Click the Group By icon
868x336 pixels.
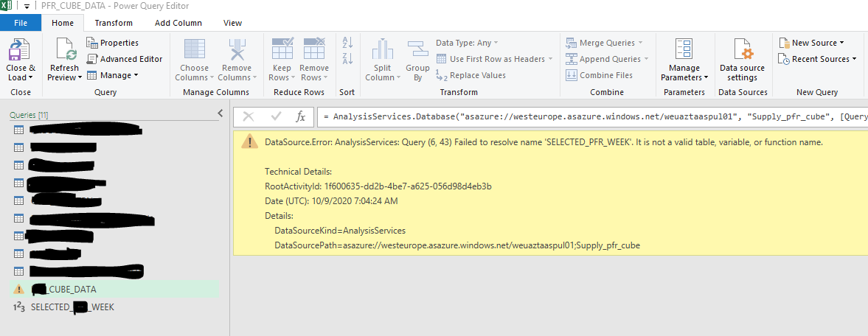click(418, 50)
